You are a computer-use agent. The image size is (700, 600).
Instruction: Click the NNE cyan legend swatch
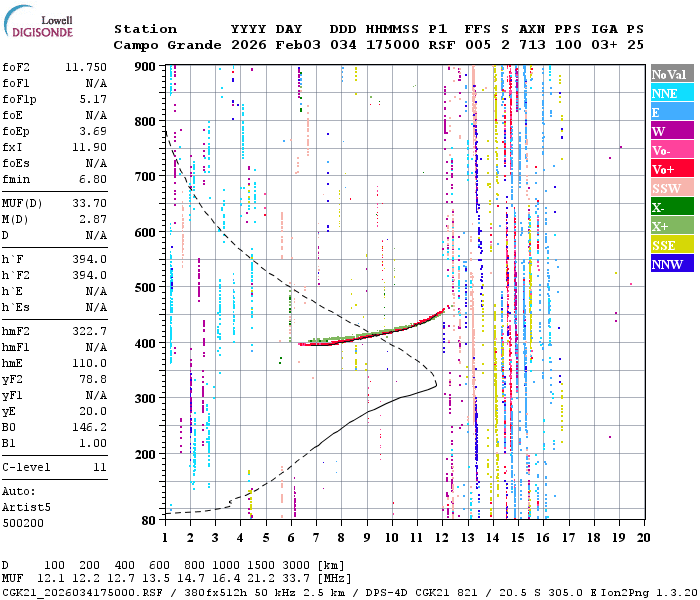670,93
